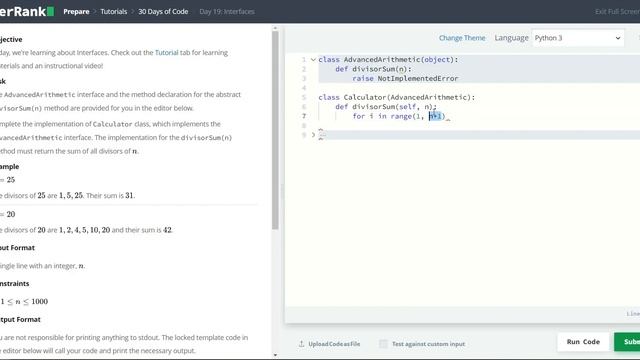Click the 'raise NotImplementedError' code line
Image resolution: width=640 pixels, height=360 pixels.
405,78
